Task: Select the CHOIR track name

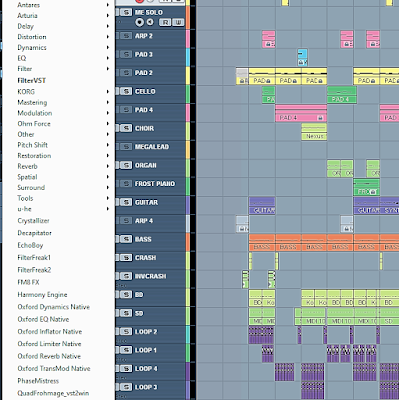Action: pos(144,128)
